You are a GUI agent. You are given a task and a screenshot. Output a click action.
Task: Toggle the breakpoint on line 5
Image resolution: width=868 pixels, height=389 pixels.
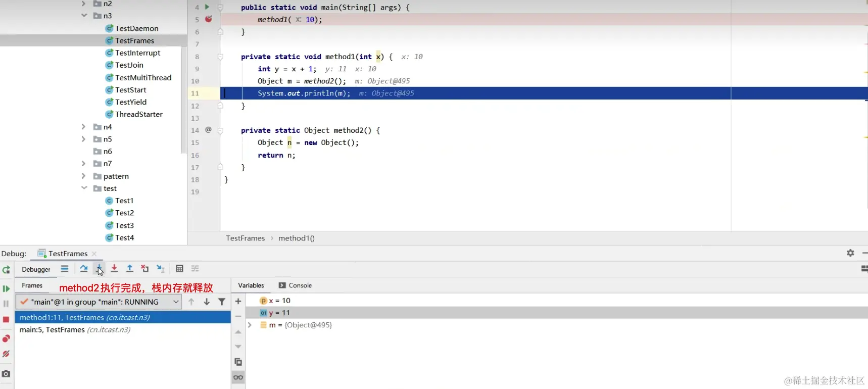pyautogui.click(x=208, y=19)
